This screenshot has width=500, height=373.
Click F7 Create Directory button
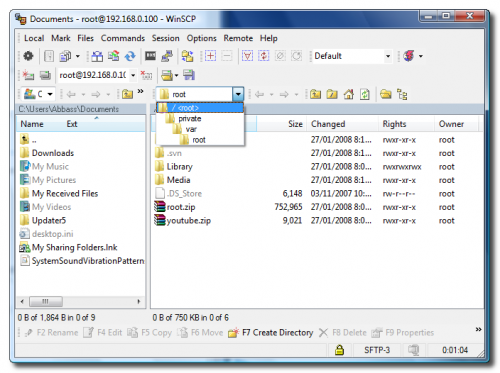click(271, 333)
